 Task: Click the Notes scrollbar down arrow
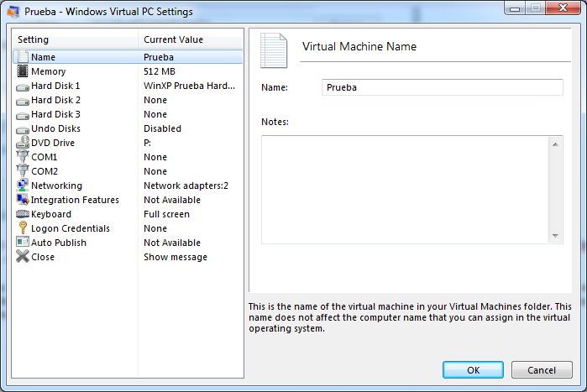click(x=555, y=235)
